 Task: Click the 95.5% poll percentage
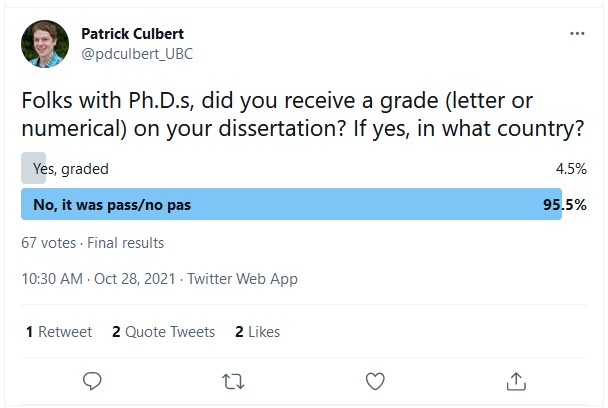click(565, 204)
